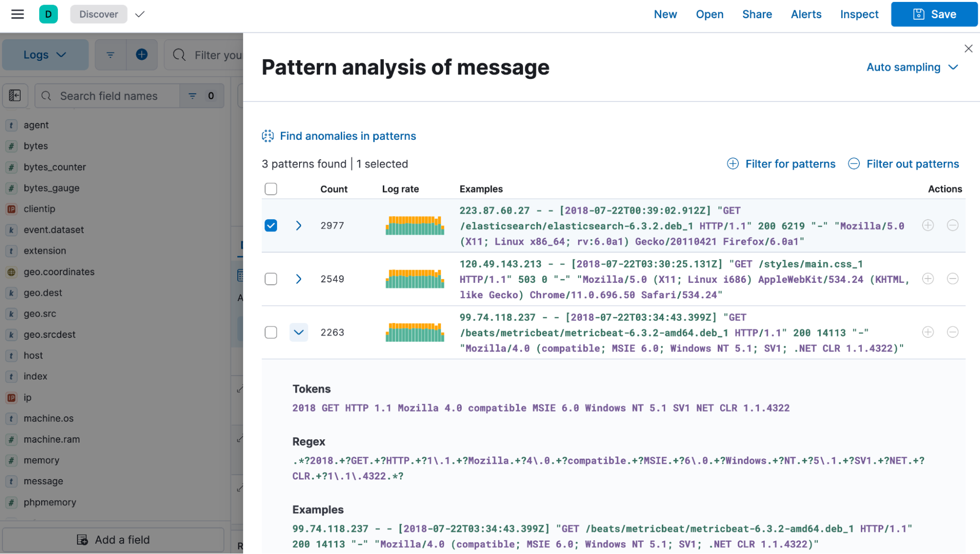The width and height of the screenshot is (980, 554).
Task: Click the log rate chart for 2549
Action: click(x=415, y=279)
